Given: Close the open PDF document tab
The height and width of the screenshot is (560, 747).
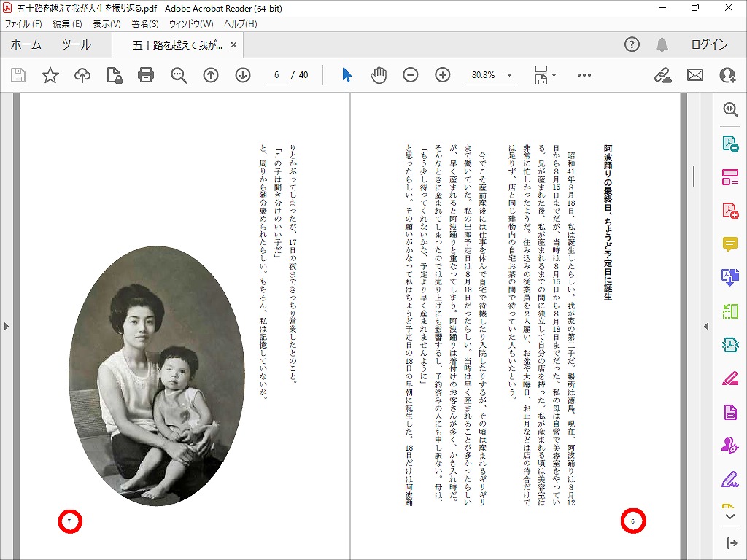Looking at the screenshot, I should click(233, 44).
